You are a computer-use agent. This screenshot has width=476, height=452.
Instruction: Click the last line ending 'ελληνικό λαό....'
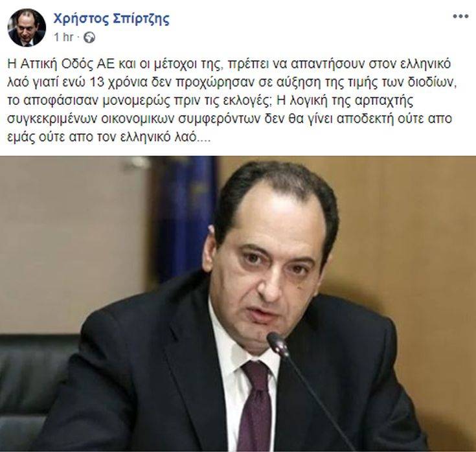108,137
